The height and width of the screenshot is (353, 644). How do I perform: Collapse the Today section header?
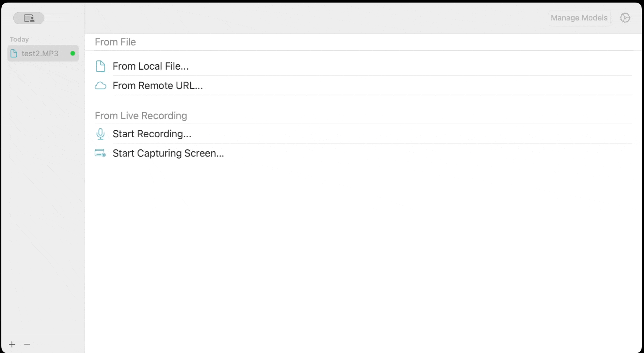19,39
